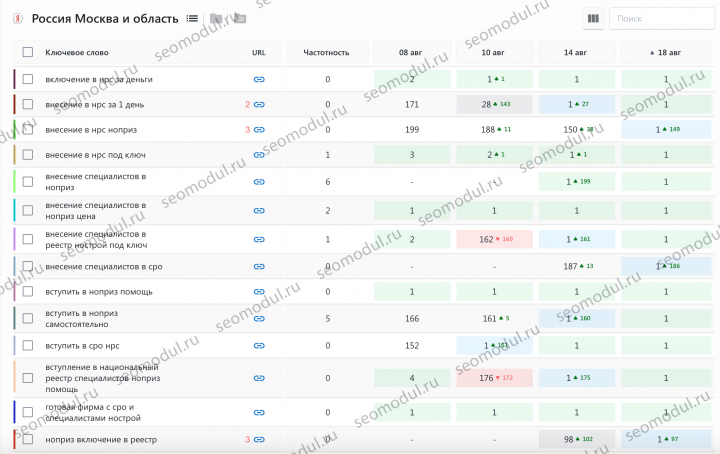Viewport: 720px width, 454px height.
Task: Click the 08 авг column header
Action: pyautogui.click(x=410, y=52)
